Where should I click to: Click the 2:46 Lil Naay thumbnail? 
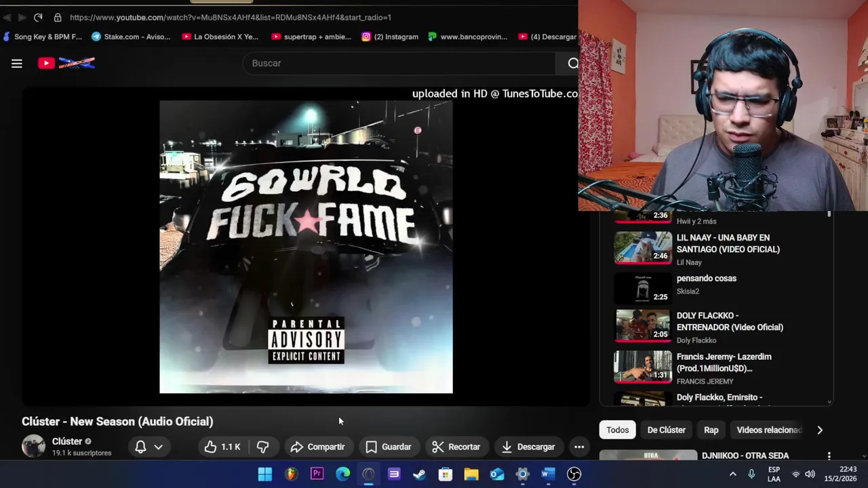pos(643,247)
